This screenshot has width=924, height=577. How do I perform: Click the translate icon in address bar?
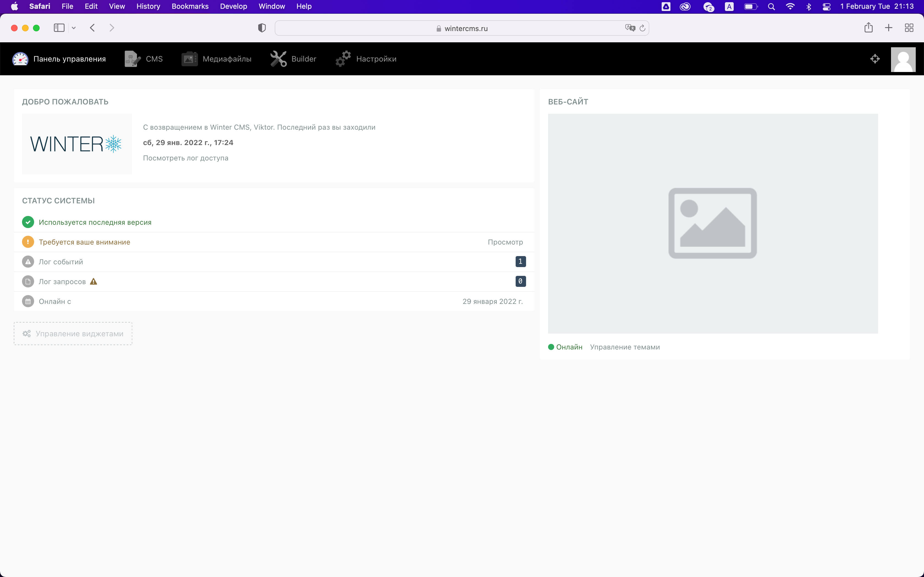tap(630, 27)
